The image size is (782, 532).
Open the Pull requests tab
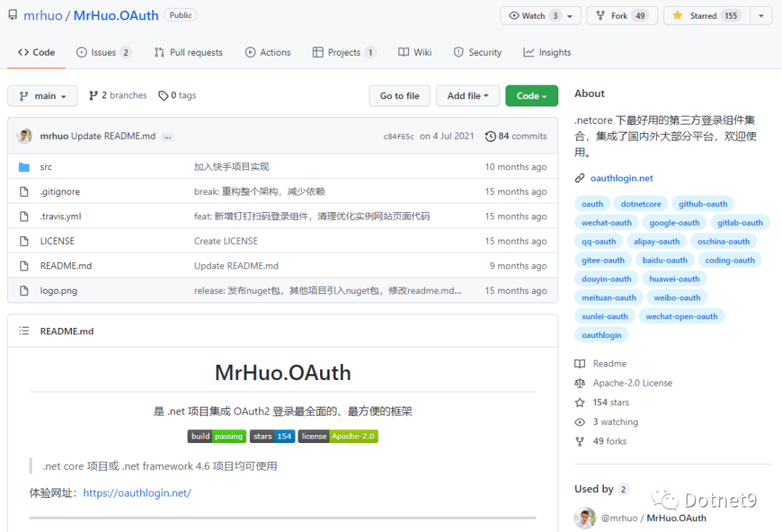[188, 52]
